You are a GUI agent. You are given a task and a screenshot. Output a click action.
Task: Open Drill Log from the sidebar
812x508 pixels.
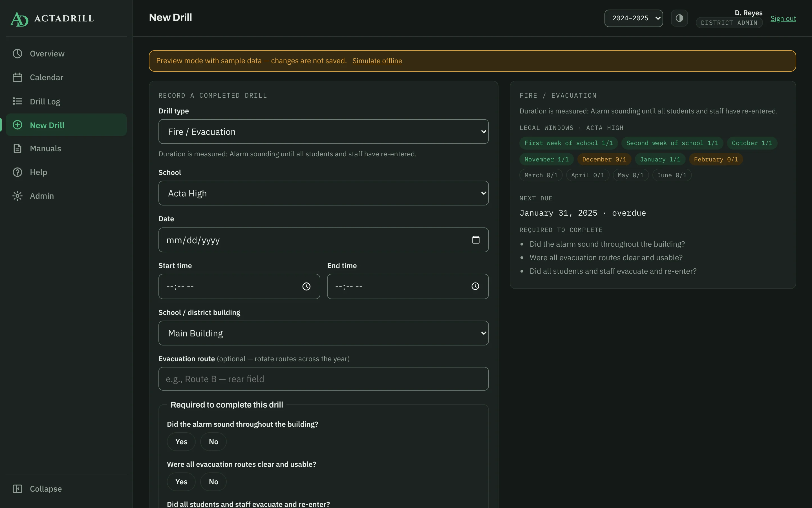click(x=67, y=101)
